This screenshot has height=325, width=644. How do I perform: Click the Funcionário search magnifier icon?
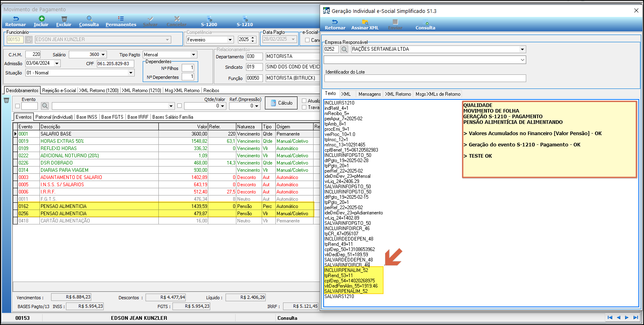tap(29, 39)
